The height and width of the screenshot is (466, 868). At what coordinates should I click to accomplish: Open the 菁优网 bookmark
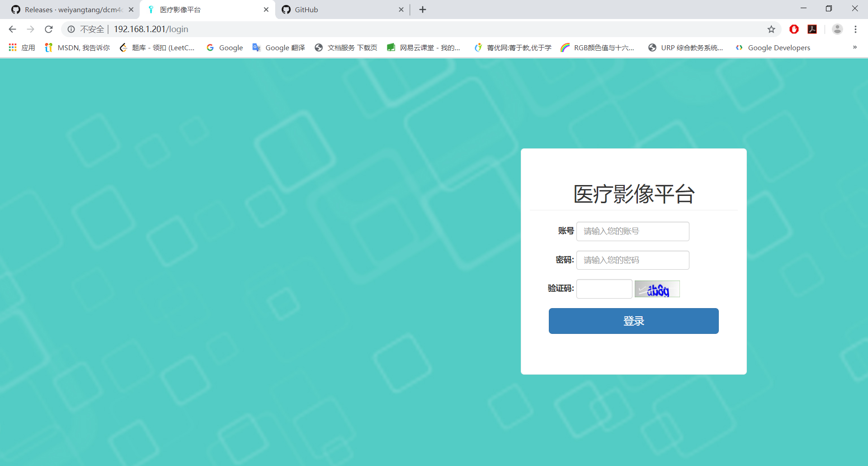coord(513,48)
